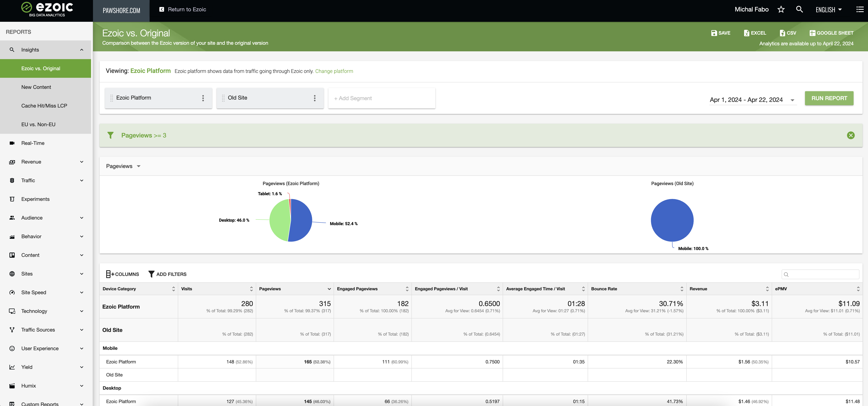Expand the Site Speed menu
868x406 pixels.
click(x=82, y=292)
